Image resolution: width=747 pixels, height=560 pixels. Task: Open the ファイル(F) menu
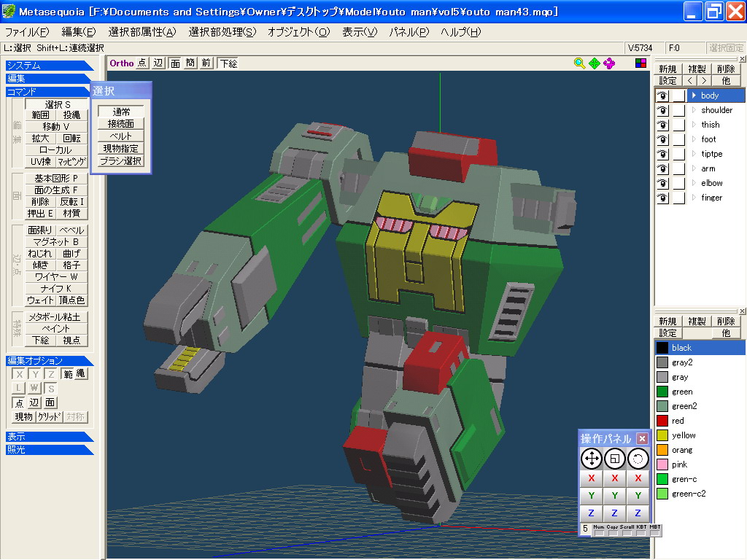(27, 32)
